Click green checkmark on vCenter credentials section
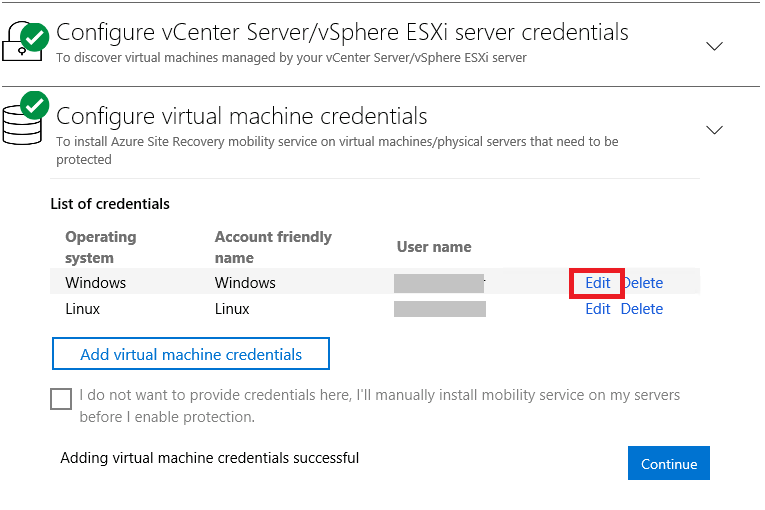Image resolution: width=765 pixels, height=510 pixels. [x=36, y=37]
